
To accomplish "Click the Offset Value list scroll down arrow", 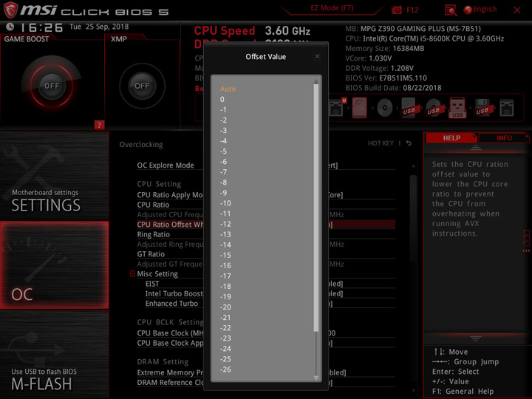I will (x=316, y=378).
